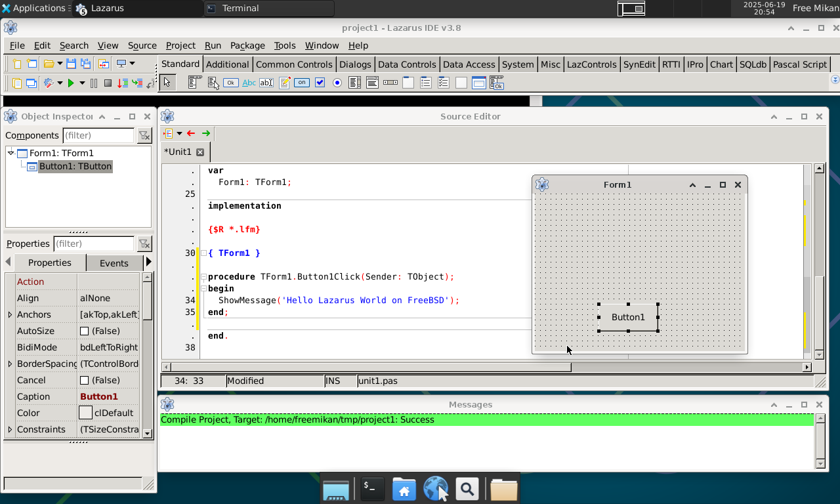Click the Save file toolbar icon
This screenshot has height=504, width=840.
pos(70,64)
